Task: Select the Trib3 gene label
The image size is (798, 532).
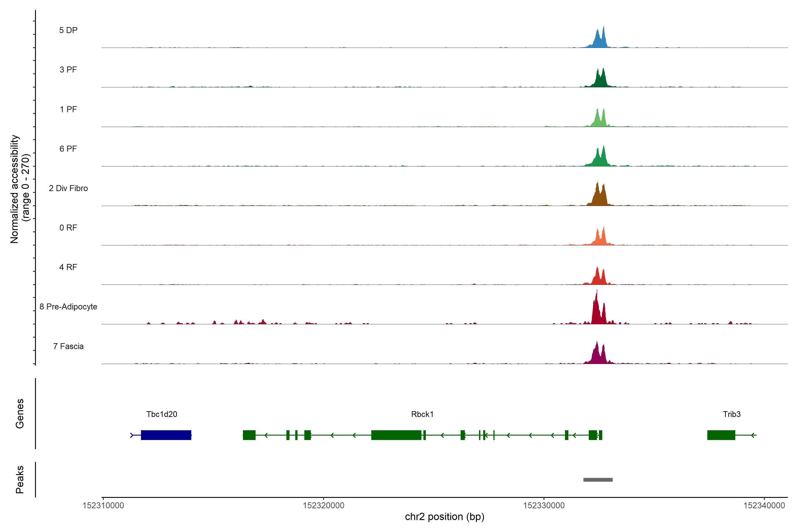Action: pos(731,414)
